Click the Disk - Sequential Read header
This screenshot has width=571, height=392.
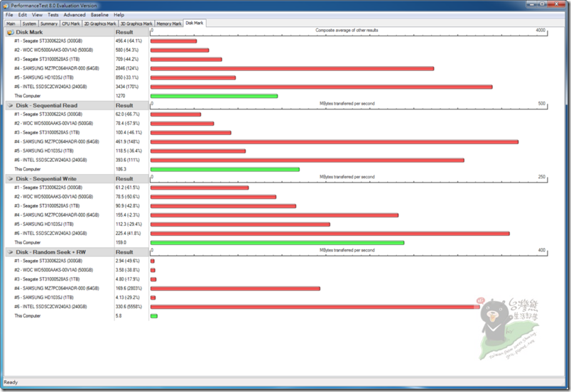coord(47,106)
